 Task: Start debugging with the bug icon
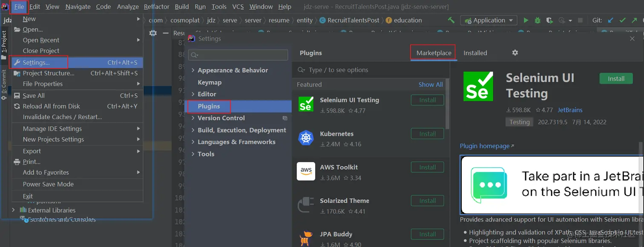pos(538,20)
